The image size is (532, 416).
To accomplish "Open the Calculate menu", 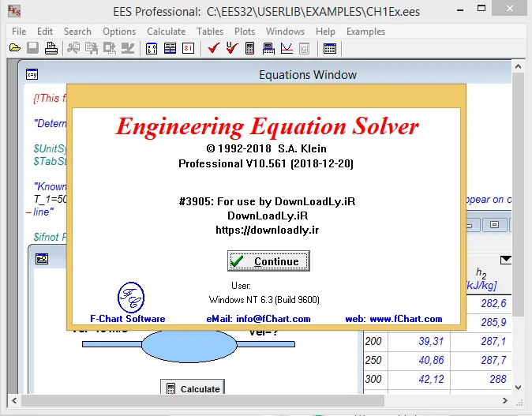I will [x=167, y=32].
